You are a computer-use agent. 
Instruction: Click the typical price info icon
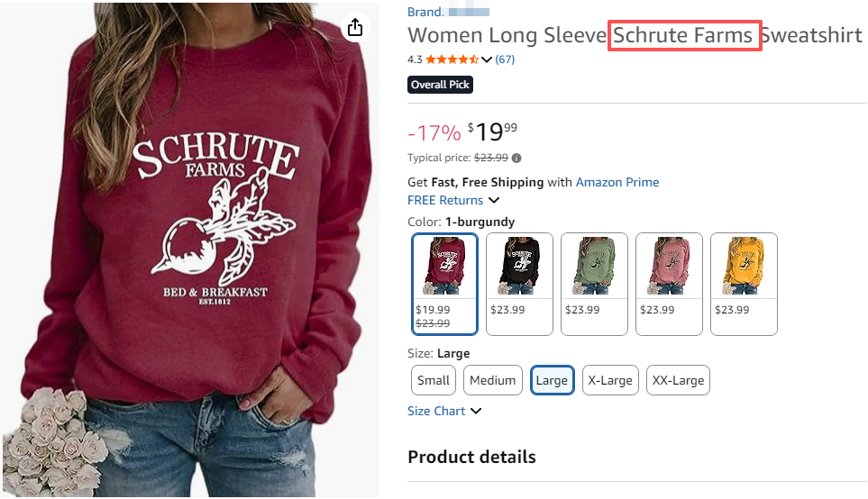tap(516, 158)
